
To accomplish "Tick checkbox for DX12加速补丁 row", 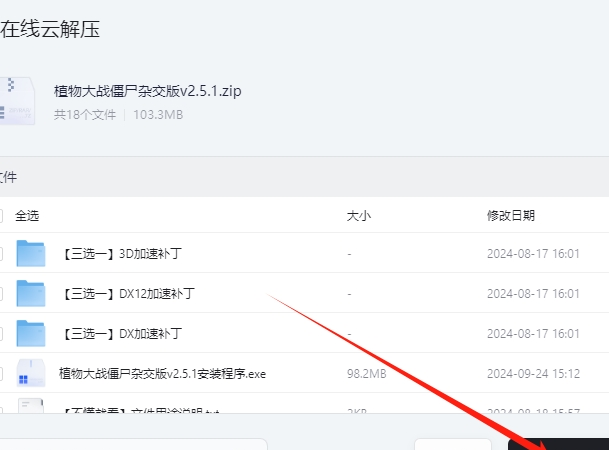I will tap(1, 294).
